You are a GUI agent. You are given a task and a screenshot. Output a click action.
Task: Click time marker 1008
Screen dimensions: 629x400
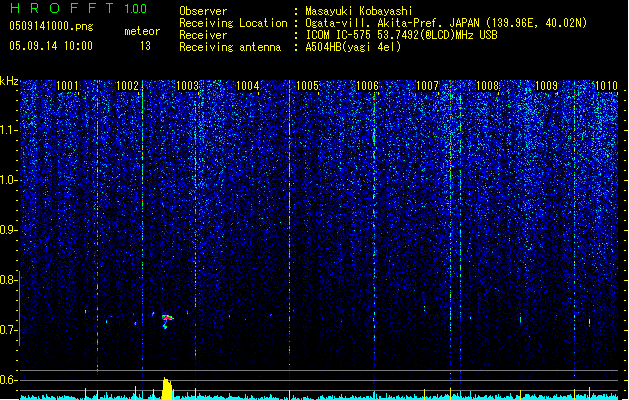[x=487, y=86]
